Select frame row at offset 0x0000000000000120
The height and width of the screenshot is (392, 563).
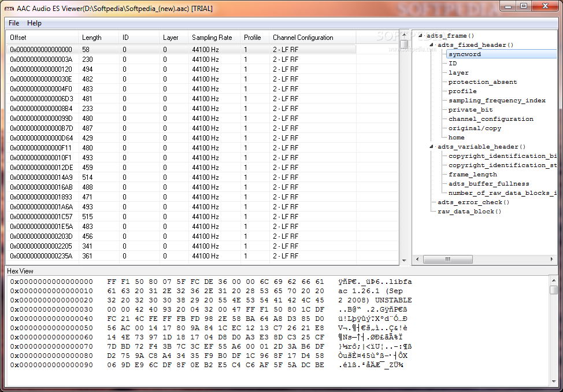tap(182, 69)
